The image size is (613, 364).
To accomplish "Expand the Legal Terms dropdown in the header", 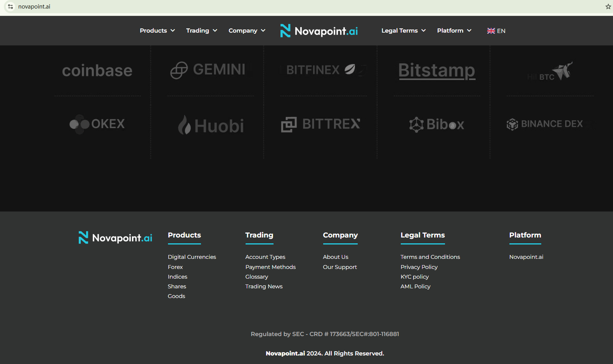I will coord(403,31).
